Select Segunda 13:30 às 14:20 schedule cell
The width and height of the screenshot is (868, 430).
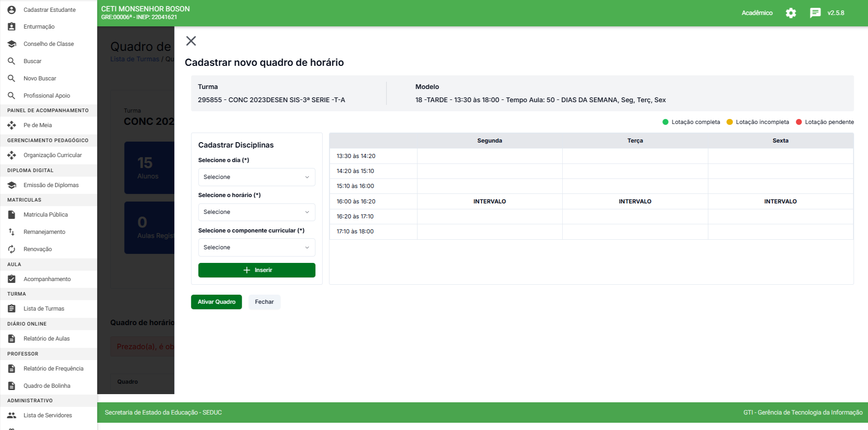tap(489, 156)
